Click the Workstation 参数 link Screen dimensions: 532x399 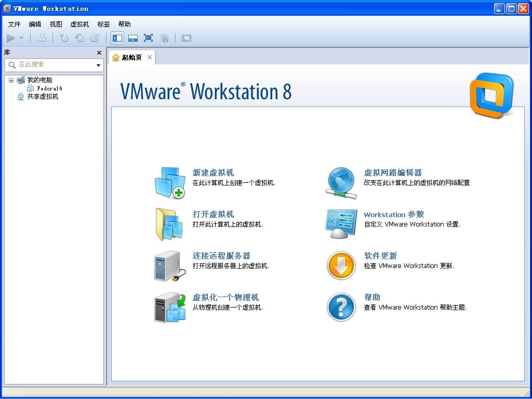click(394, 215)
